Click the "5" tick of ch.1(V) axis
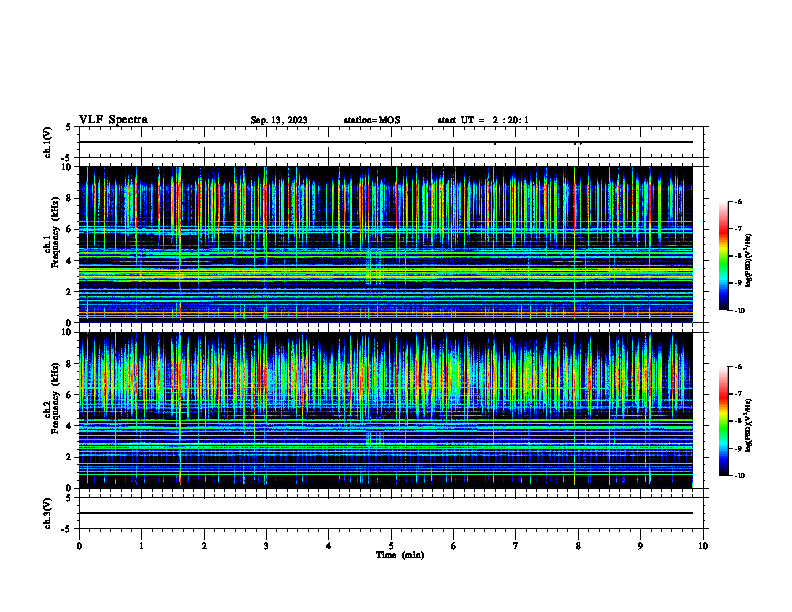The image size is (792, 612). pos(69,128)
